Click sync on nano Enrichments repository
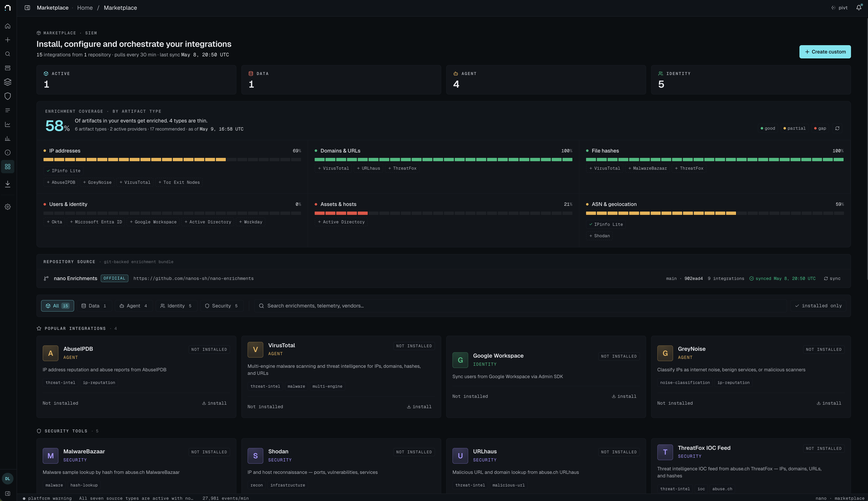The height and width of the screenshot is (501, 868). point(832,279)
